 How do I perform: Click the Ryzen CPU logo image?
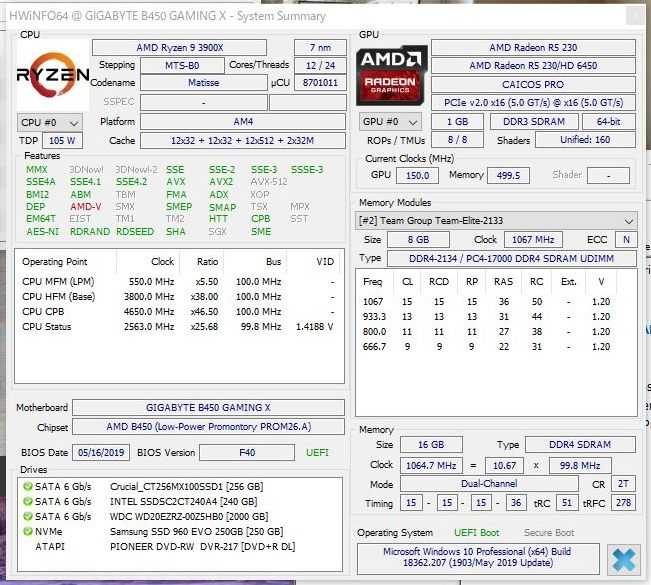pyautogui.click(x=53, y=75)
